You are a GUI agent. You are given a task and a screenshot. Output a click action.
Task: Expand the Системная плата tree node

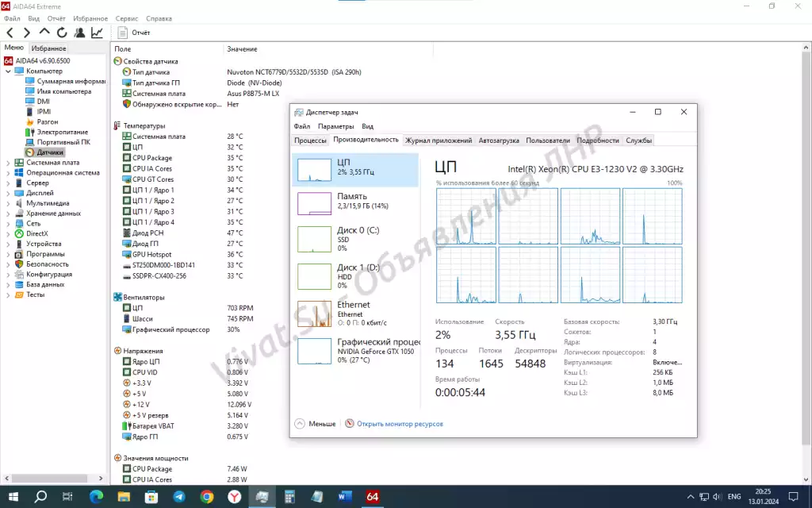point(9,162)
